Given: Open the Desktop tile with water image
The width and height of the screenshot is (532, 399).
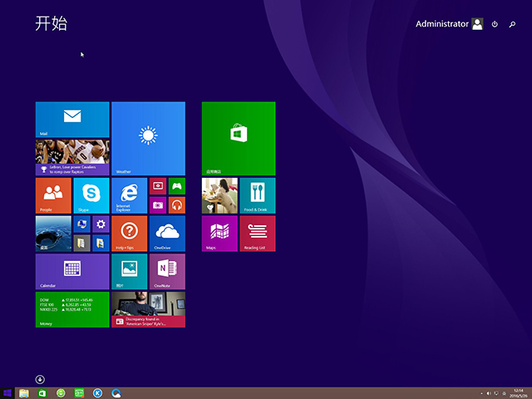Looking at the screenshot, I should (x=53, y=234).
